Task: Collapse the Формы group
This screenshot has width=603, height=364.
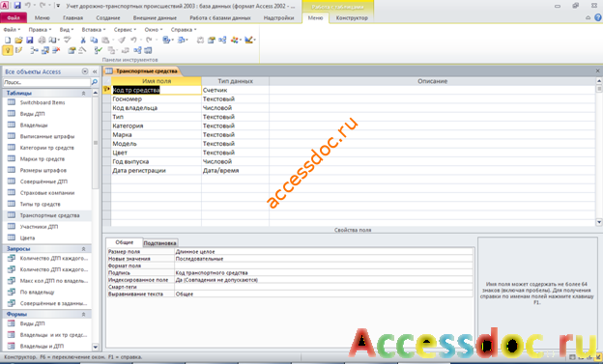Action: [x=83, y=314]
